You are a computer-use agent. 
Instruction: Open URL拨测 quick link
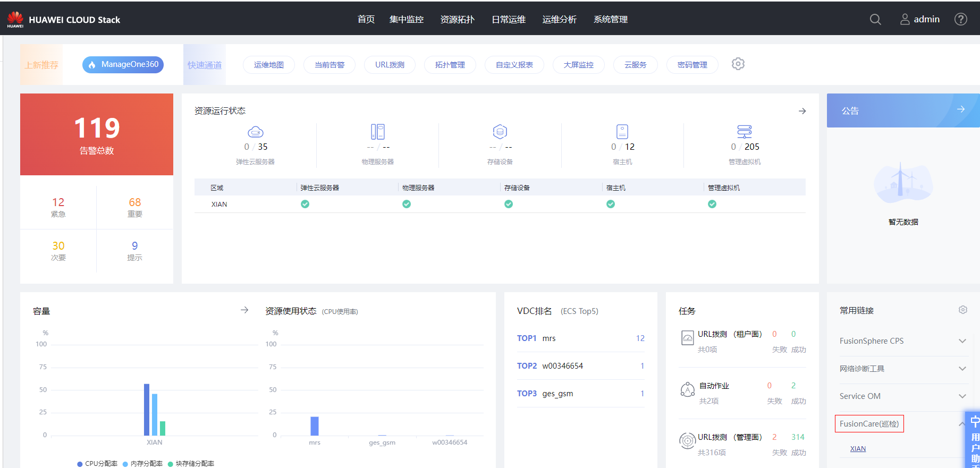click(x=390, y=65)
